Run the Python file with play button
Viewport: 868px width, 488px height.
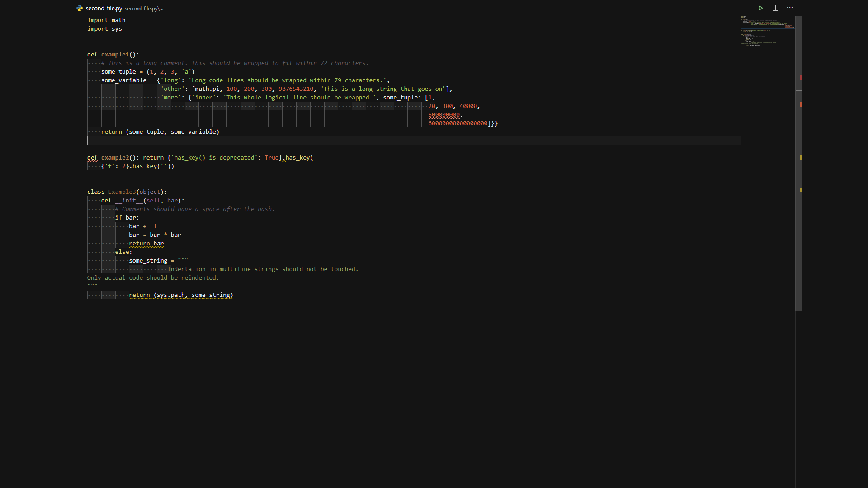tap(761, 8)
